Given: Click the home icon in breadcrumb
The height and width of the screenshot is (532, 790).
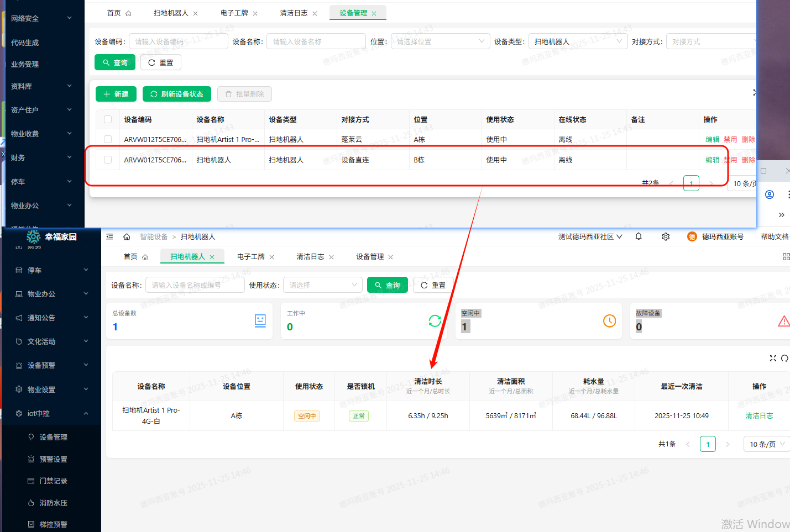Looking at the screenshot, I should tap(127, 236).
